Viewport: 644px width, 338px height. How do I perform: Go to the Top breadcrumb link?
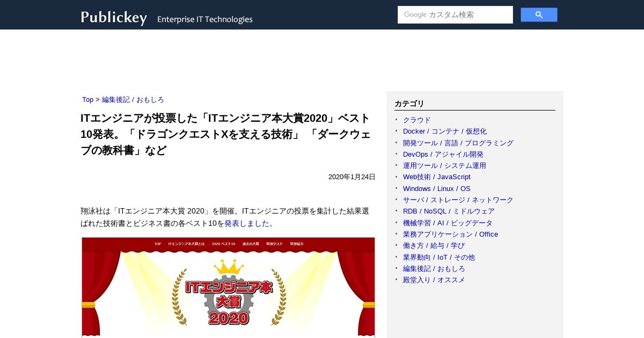(87, 100)
